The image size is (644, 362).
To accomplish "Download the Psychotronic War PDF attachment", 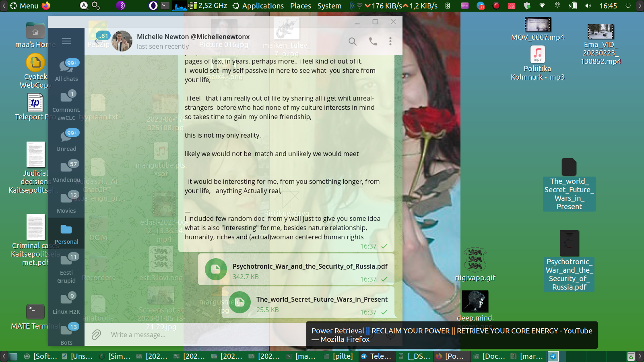I will pos(216,269).
